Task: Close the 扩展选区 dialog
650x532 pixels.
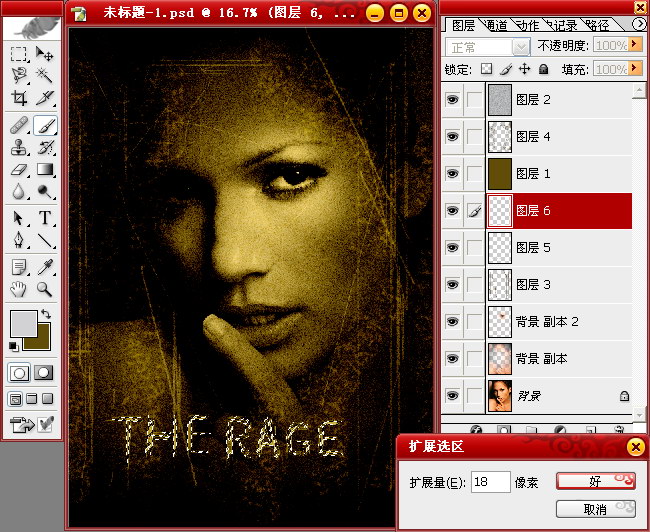Action: click(x=635, y=447)
